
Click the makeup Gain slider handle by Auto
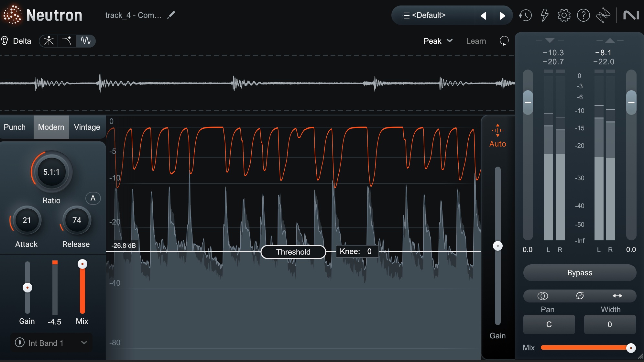[497, 246]
